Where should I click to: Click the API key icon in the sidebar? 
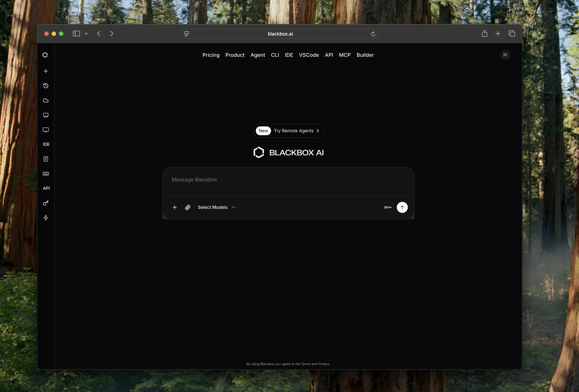[46, 203]
